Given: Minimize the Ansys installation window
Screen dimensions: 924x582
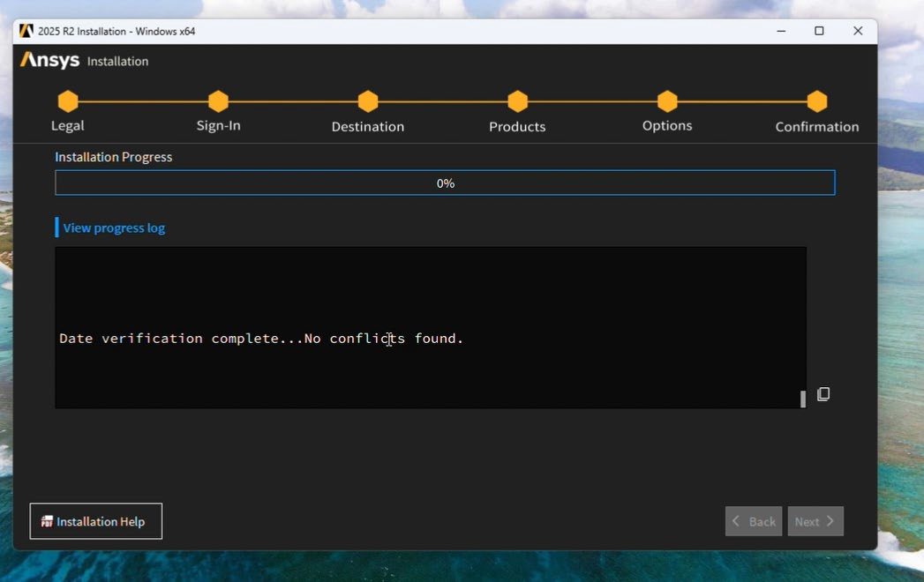Looking at the screenshot, I should (780, 31).
